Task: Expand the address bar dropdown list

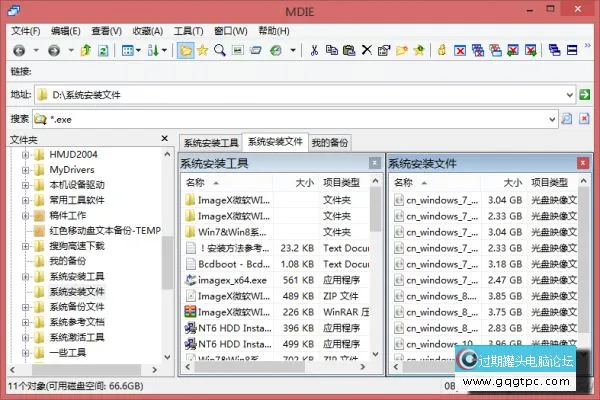Action: 569,95
